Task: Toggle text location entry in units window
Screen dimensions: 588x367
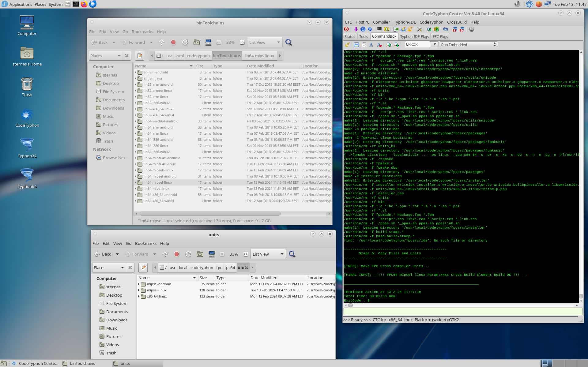Action: 143,268
